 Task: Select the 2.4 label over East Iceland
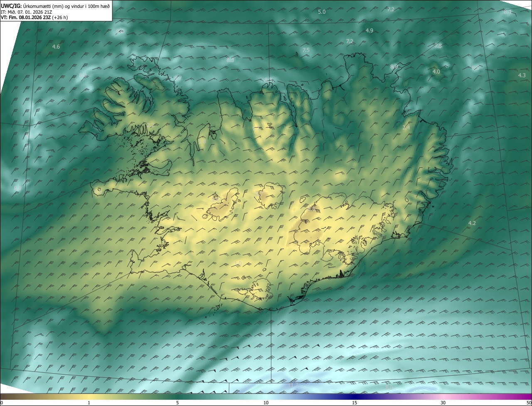[406, 128]
